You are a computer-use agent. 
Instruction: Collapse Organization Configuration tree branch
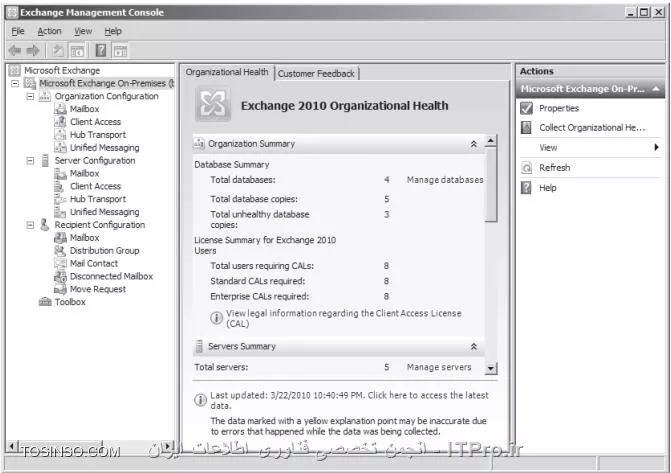(x=30, y=96)
